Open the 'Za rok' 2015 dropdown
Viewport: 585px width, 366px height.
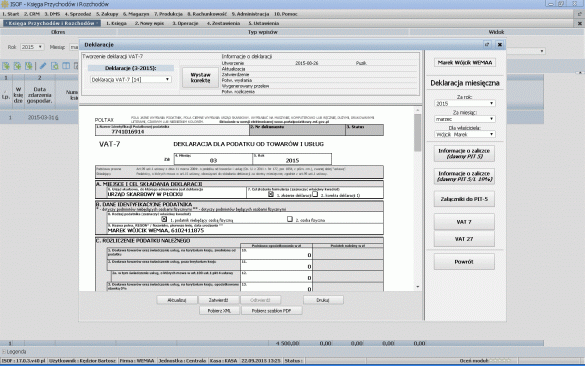point(465,103)
